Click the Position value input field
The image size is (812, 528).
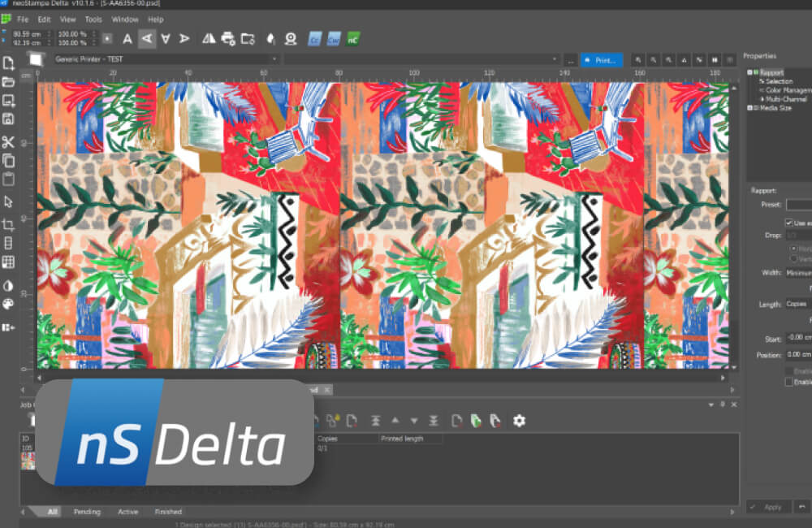[798, 354]
